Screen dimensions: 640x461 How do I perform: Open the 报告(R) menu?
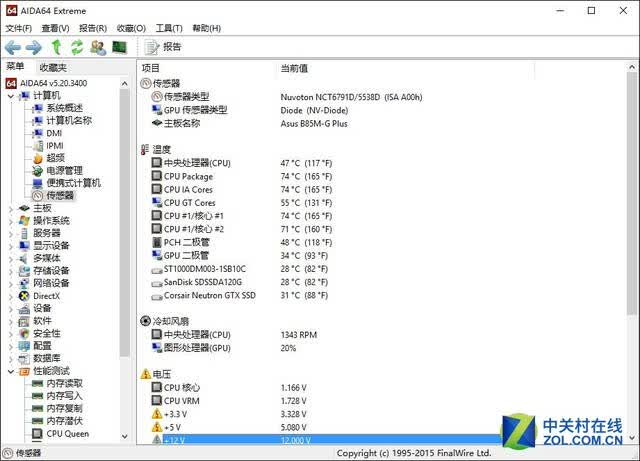pyautogui.click(x=93, y=28)
